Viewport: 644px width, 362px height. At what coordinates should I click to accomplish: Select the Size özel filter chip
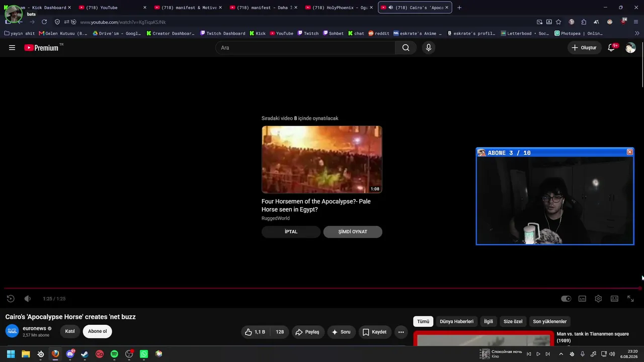[513, 321]
